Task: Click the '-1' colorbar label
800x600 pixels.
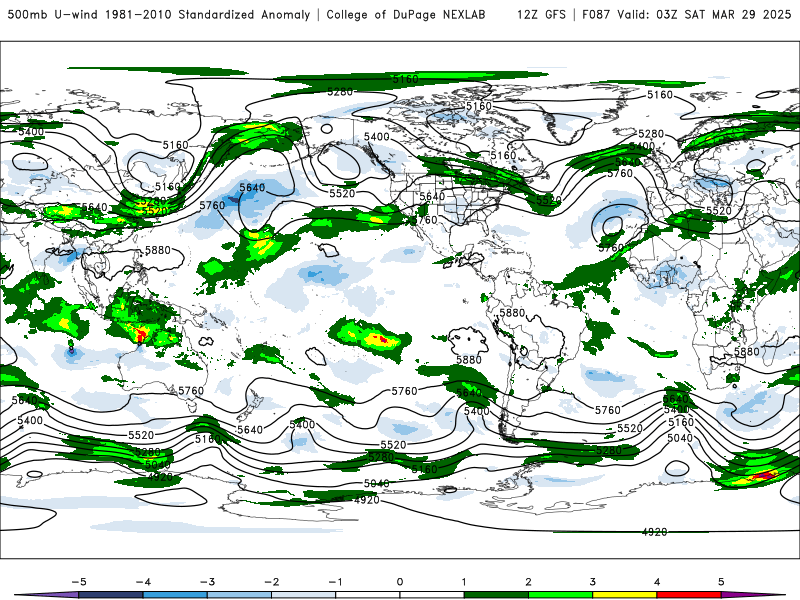Action: 335,582
